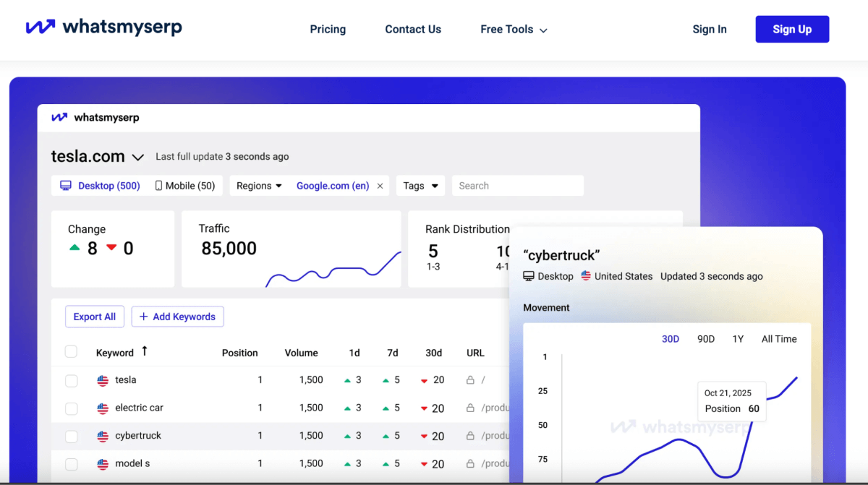Click the Add Keywords button

pyautogui.click(x=177, y=317)
